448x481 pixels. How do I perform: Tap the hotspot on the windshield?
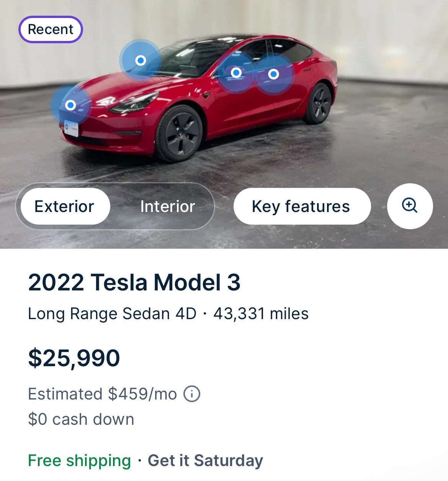(x=141, y=60)
